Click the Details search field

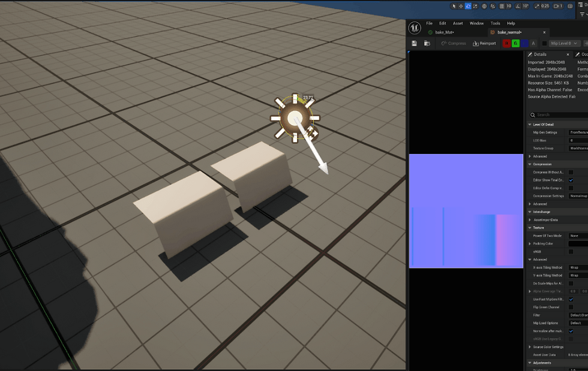coord(559,114)
